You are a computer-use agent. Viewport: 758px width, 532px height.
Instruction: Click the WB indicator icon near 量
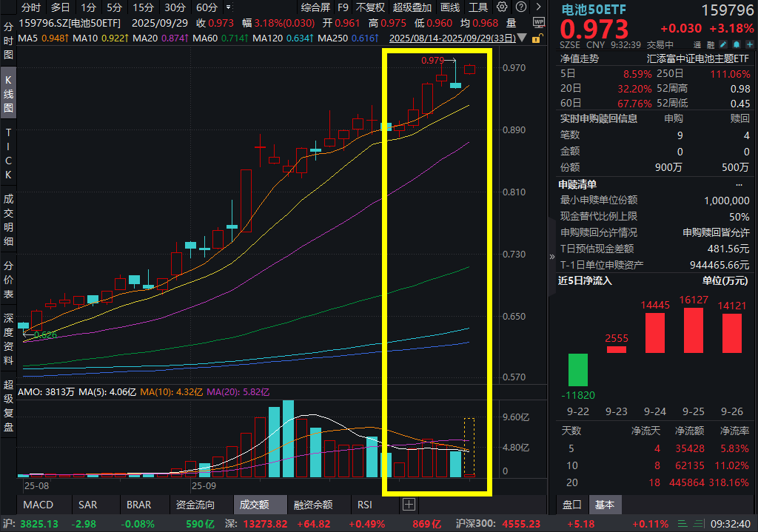point(538,22)
